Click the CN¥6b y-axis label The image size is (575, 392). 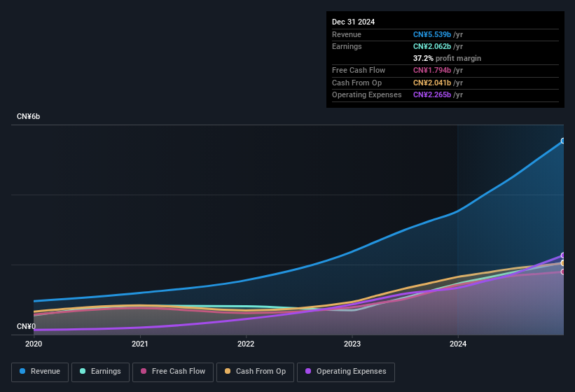pos(28,116)
